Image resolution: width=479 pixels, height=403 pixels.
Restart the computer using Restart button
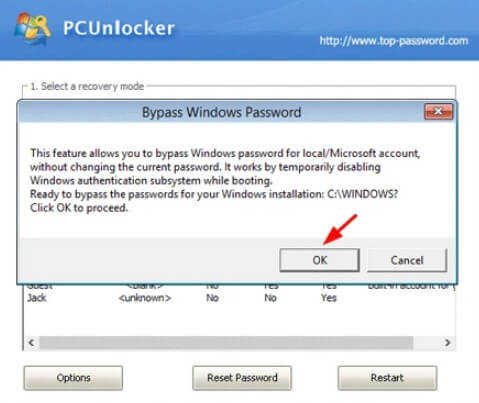[x=387, y=378]
